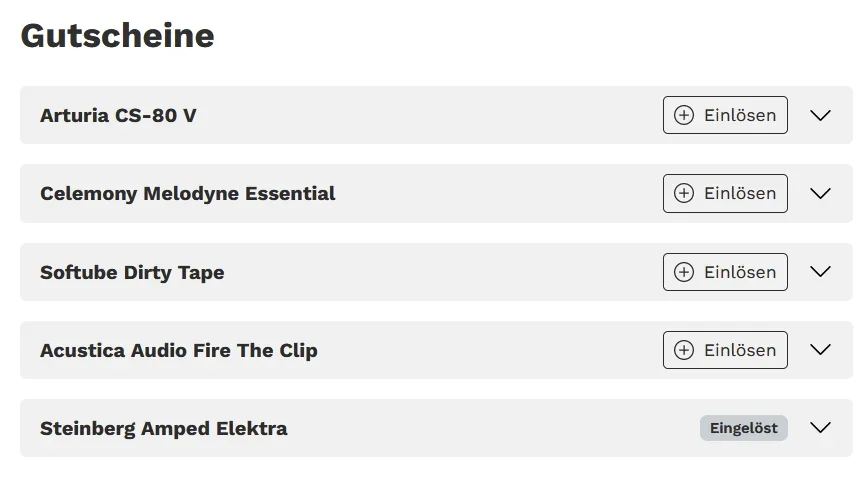Viewport: 868px width, 480px height.
Task: Open the Softube Dirty Tape voucher title
Action: point(132,272)
